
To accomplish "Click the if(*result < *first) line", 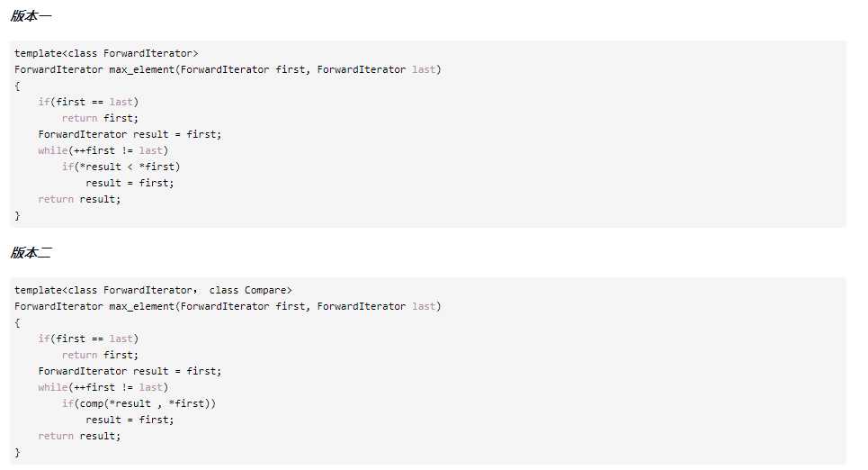I will point(121,167).
